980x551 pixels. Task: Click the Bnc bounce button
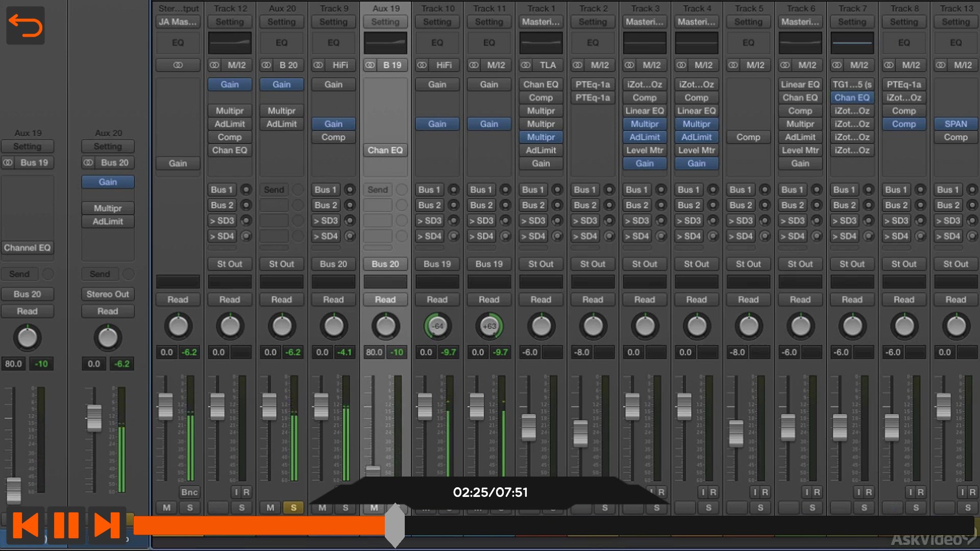(x=189, y=492)
